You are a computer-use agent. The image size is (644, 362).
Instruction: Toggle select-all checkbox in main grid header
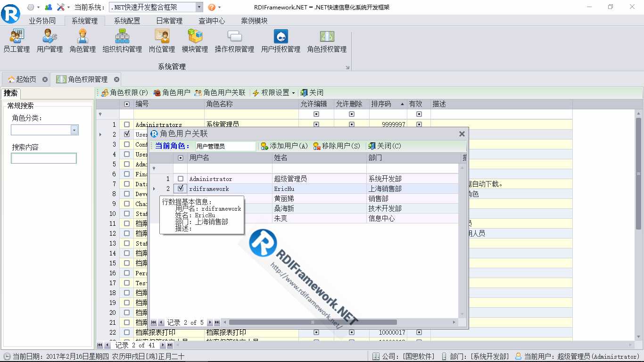[127, 104]
